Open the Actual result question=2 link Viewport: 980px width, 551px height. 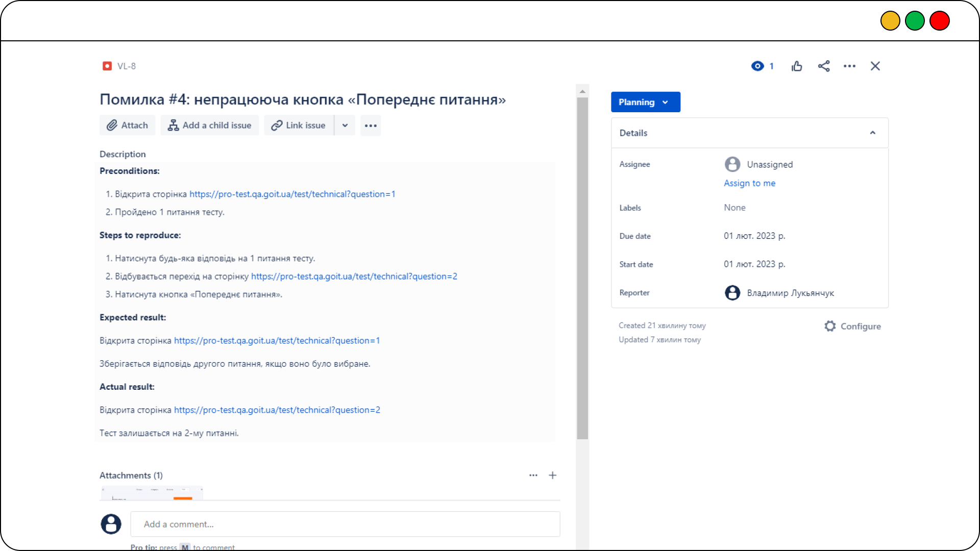[277, 410]
